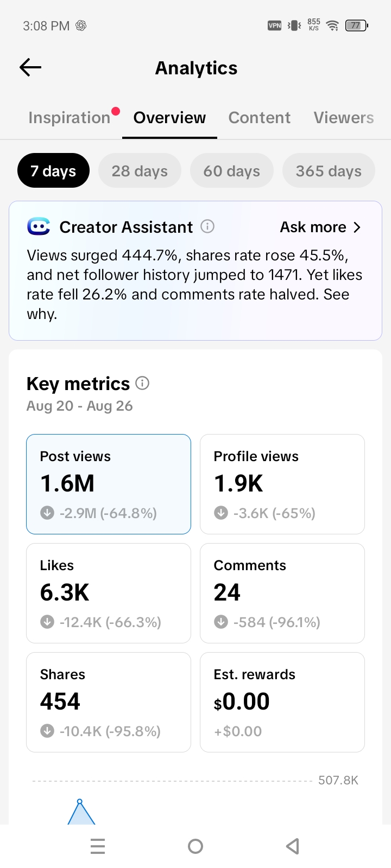This screenshot has width=391, height=868.
Task: Tap the Wi-Fi status icon
Action: pos(332,25)
